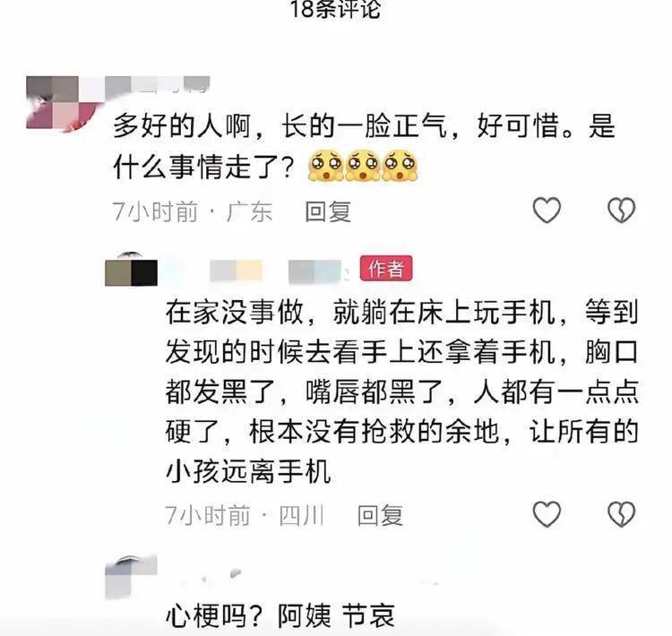The width and height of the screenshot is (672, 636).
Task: Open the first commenter's blurred username
Action: [x=158, y=84]
